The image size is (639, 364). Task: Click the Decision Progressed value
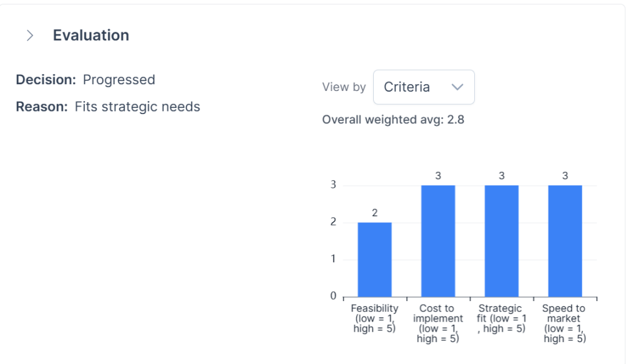coord(119,80)
